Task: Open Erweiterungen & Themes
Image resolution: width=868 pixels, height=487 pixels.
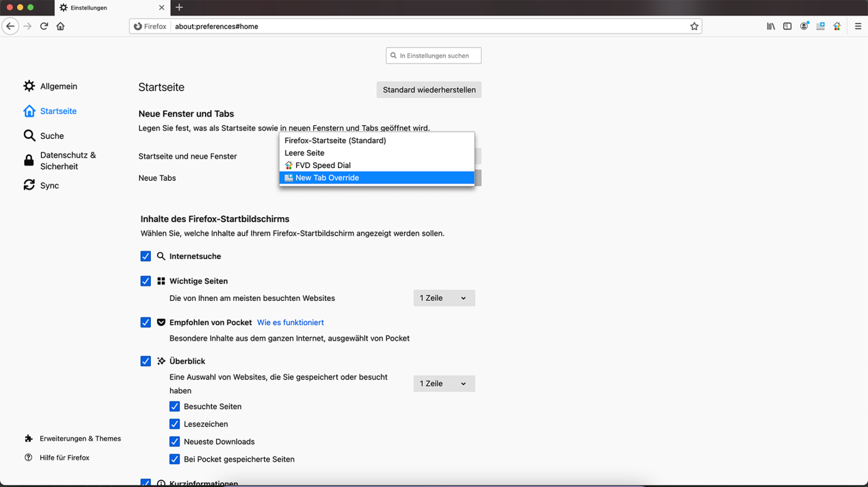Action: [x=73, y=438]
